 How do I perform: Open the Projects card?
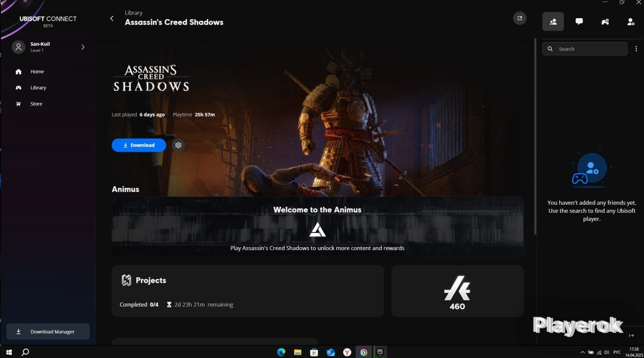click(248, 291)
